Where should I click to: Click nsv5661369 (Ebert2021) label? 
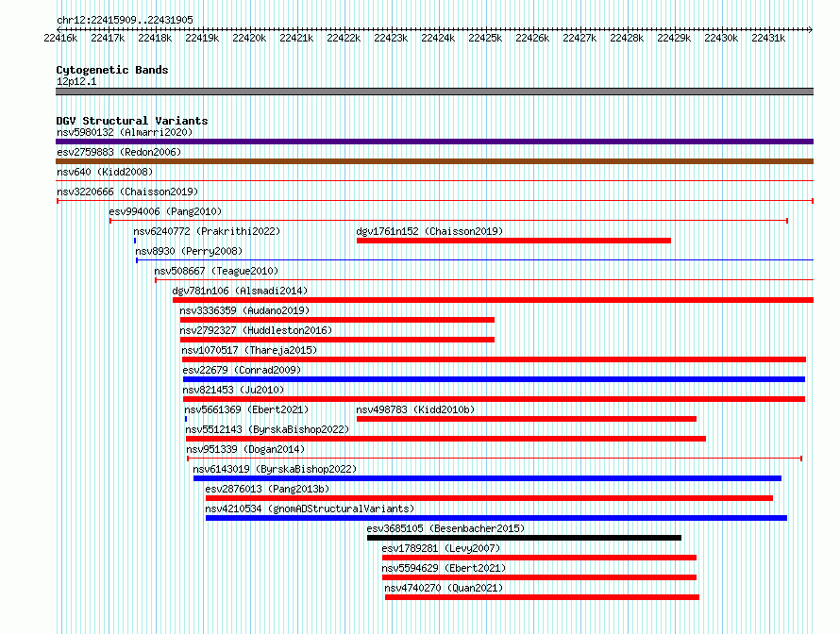[246, 409]
